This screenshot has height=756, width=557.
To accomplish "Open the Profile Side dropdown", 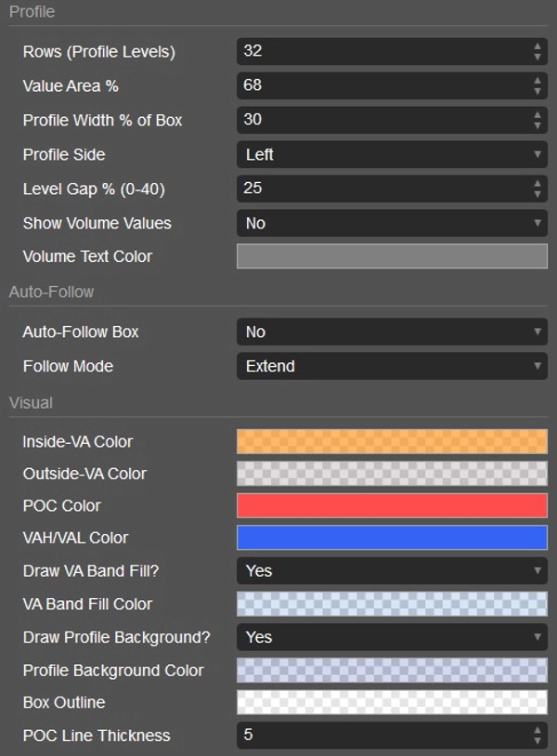I will coord(390,154).
